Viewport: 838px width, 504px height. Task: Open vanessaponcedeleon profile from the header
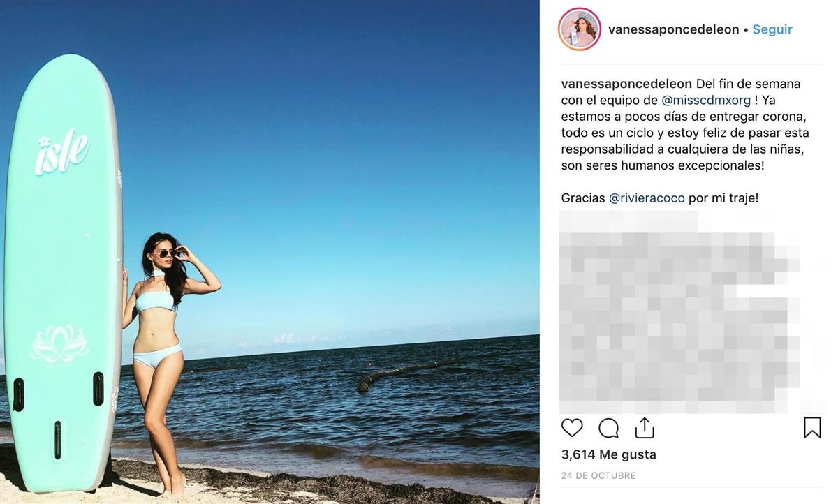point(673,29)
